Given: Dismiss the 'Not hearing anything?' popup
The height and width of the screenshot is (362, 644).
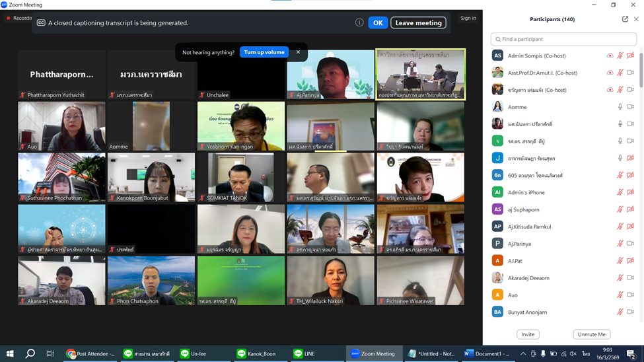Looking at the screenshot, I should [x=298, y=52].
